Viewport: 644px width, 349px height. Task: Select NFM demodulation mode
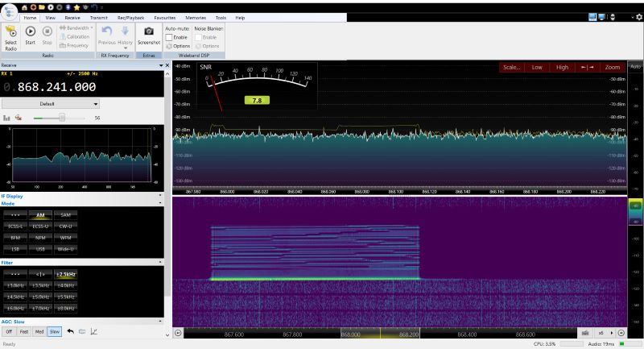(39, 237)
